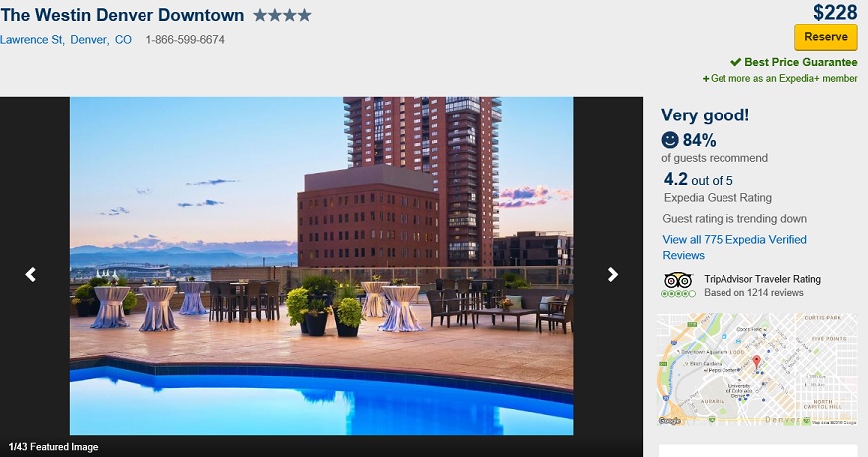The width and height of the screenshot is (868, 457).
Task: View all 775 Expedia Verified Reviews
Action: click(x=734, y=247)
